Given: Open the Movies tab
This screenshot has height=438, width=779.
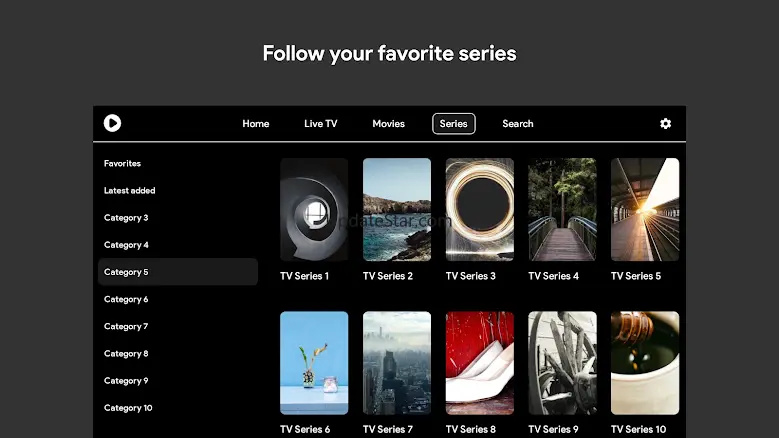Looking at the screenshot, I should coord(389,124).
